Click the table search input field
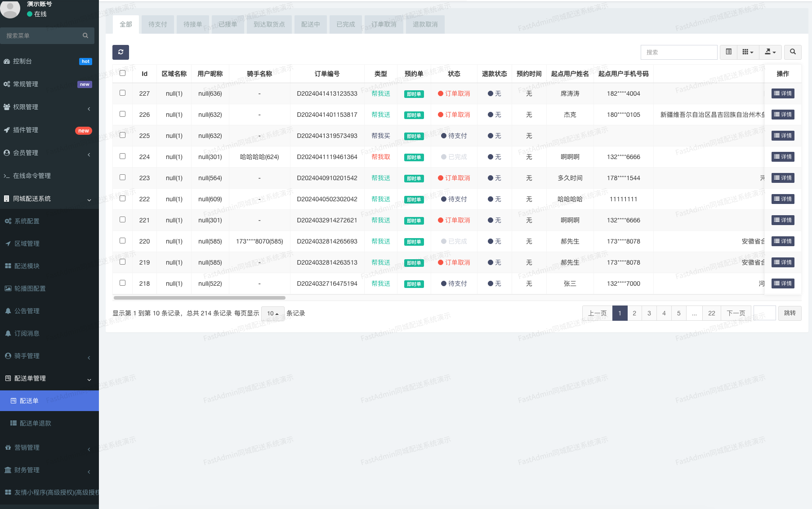The height and width of the screenshot is (509, 812). click(x=678, y=52)
